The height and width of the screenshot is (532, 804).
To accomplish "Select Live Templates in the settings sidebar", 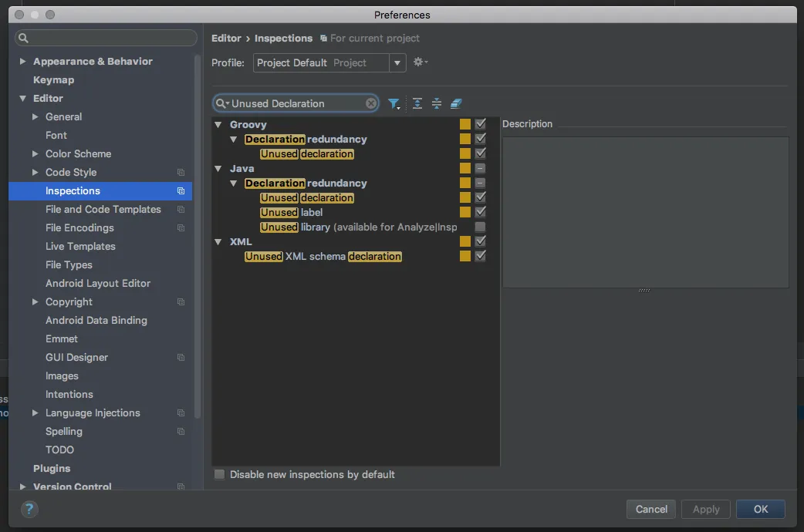I will click(x=80, y=247).
